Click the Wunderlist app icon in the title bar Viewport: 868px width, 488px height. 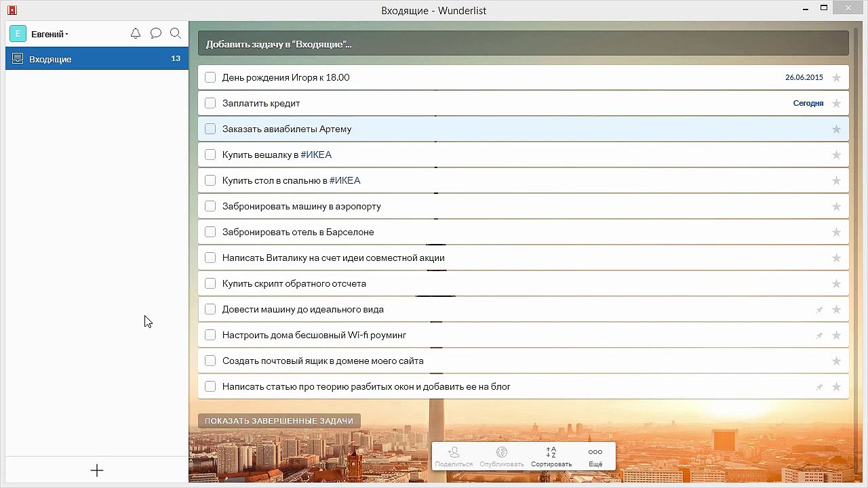(x=12, y=10)
